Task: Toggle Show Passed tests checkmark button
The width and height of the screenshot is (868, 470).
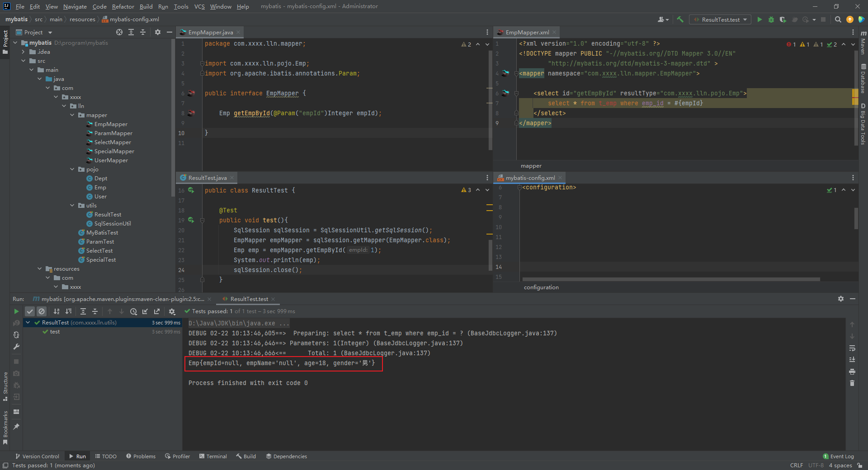Action: click(30, 311)
